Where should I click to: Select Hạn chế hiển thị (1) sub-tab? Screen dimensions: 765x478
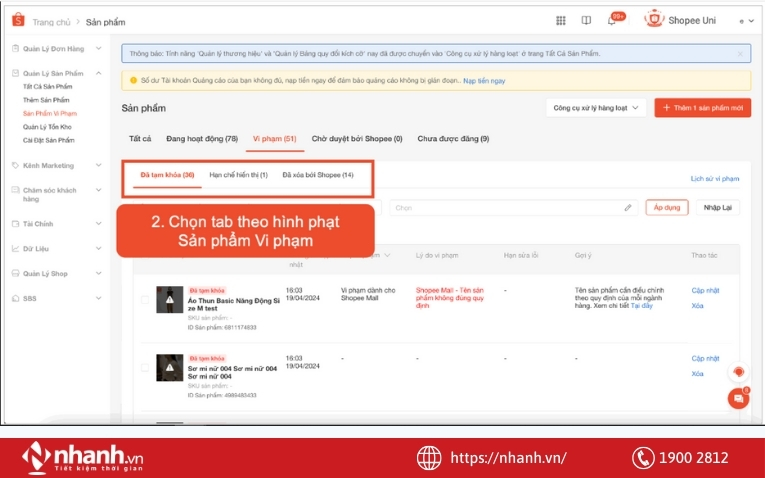click(x=239, y=175)
